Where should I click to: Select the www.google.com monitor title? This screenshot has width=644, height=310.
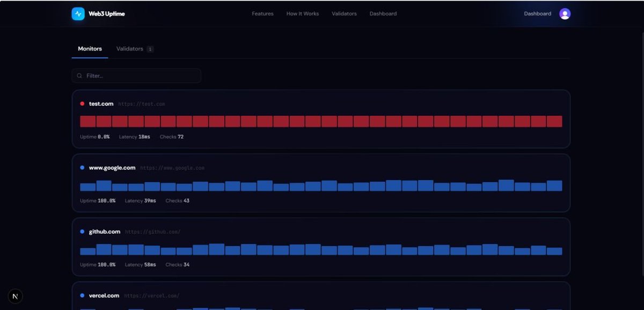click(112, 168)
